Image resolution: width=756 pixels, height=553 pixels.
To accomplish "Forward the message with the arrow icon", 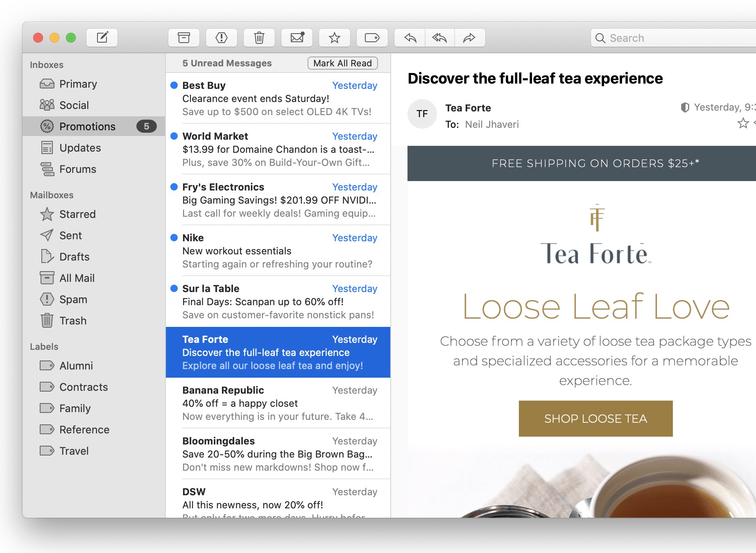I will click(x=470, y=38).
